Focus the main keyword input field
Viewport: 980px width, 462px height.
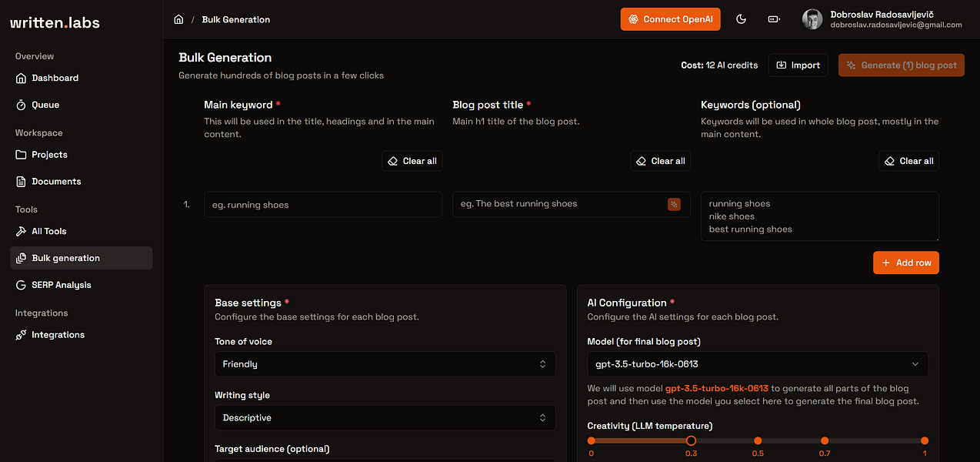tap(323, 205)
